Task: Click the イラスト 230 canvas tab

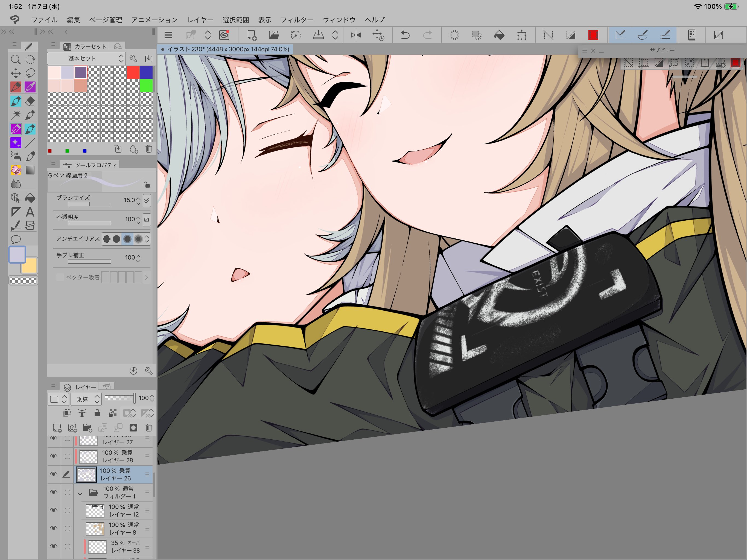Action: [225, 49]
